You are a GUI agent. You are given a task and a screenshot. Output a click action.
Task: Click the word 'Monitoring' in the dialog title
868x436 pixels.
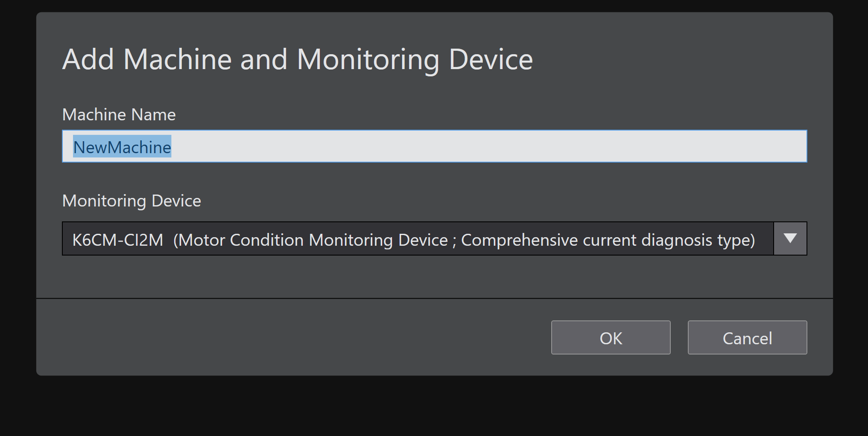pos(368,59)
